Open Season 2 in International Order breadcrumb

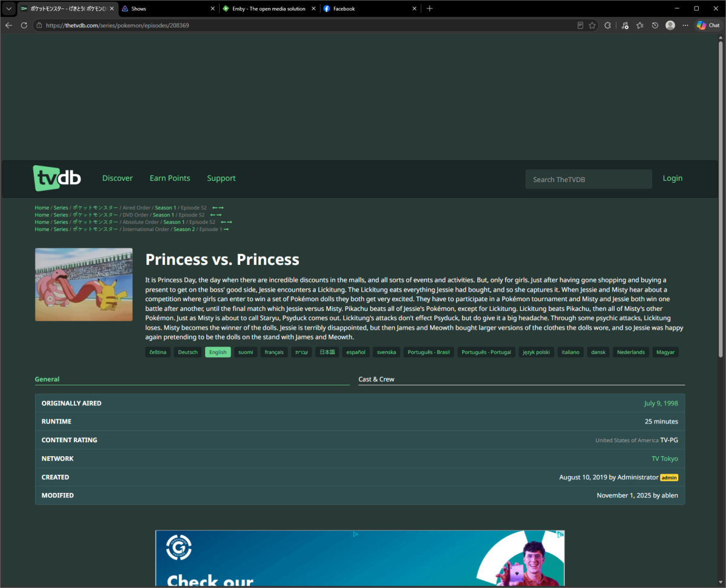tap(184, 229)
